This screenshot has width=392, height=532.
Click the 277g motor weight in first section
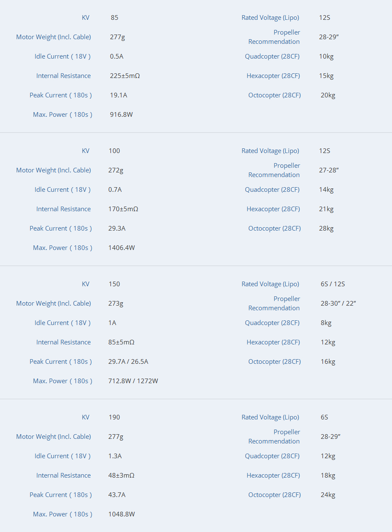[118, 37]
